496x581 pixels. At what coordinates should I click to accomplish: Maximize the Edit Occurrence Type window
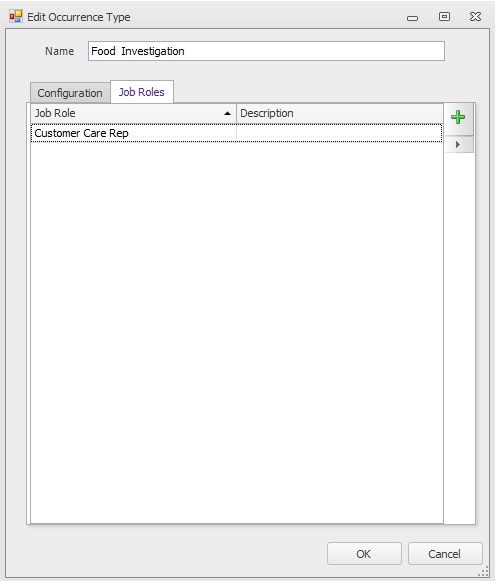click(x=444, y=17)
